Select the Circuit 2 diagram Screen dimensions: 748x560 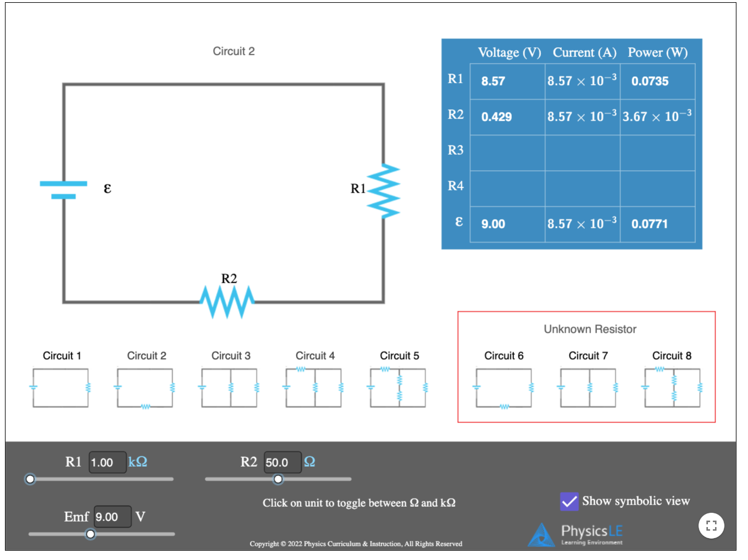144,387
